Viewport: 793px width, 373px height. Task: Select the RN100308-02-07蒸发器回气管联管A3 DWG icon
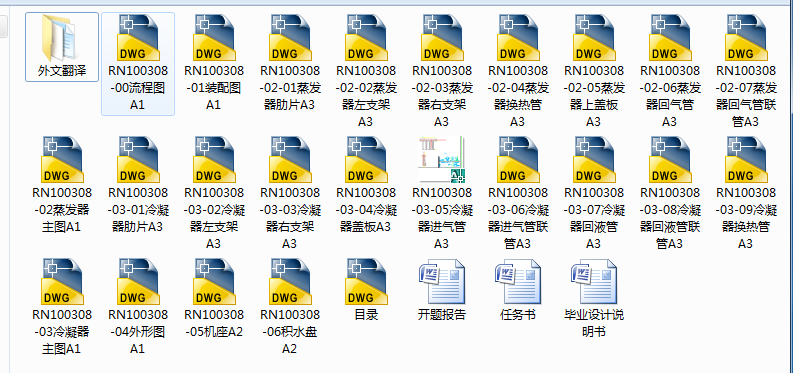tap(746, 38)
